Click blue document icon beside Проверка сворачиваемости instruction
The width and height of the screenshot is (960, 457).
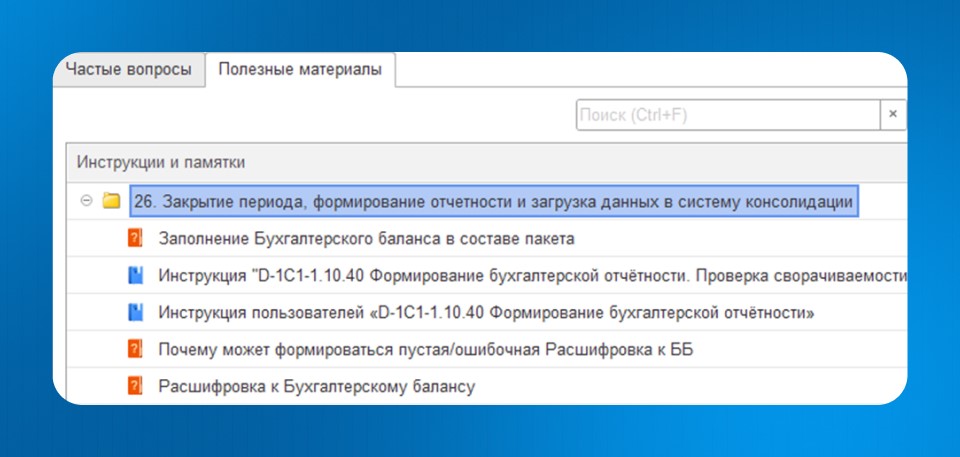[135, 276]
